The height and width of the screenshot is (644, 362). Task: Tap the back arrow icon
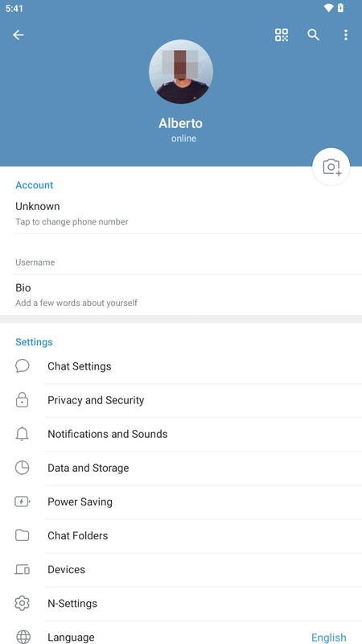pos(19,35)
